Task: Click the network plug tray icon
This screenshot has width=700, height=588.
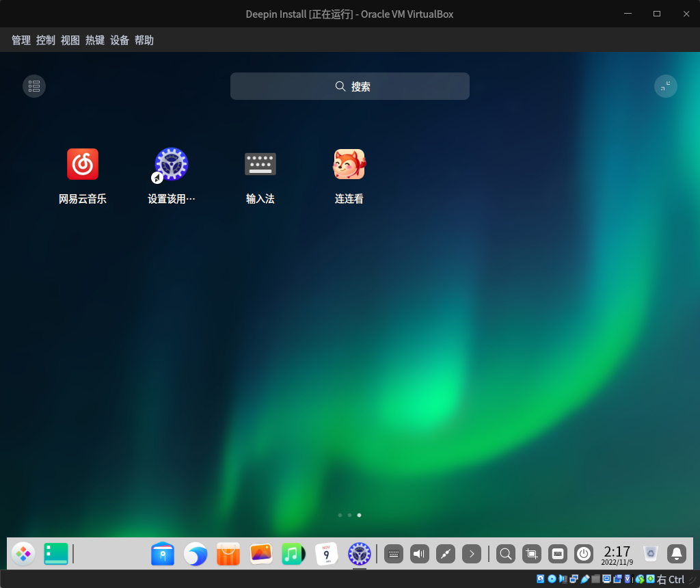Action: [x=446, y=554]
